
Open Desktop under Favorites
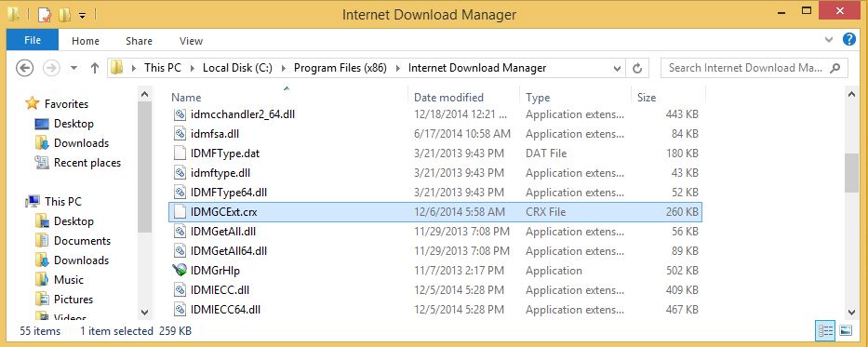(73, 124)
